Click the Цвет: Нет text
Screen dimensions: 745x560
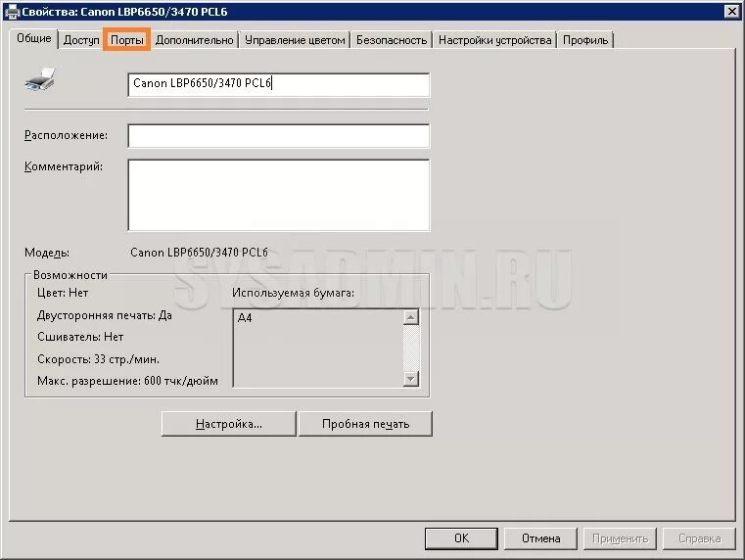[x=63, y=293]
